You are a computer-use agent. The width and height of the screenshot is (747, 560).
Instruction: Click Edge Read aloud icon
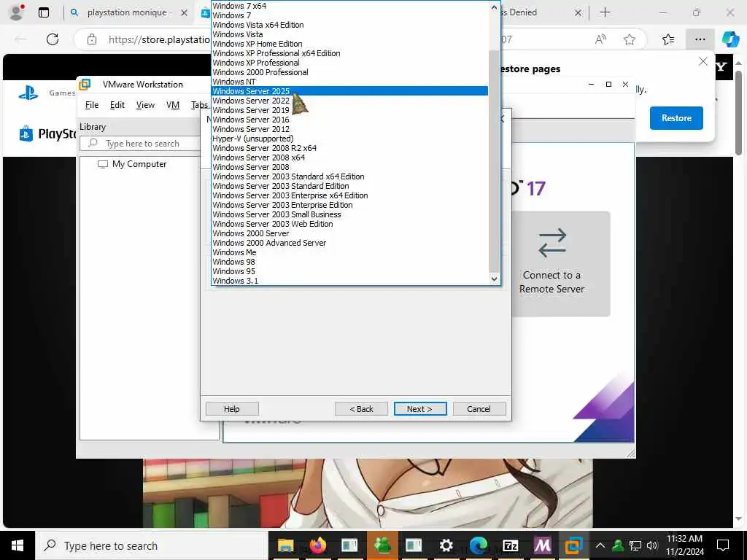pos(601,39)
